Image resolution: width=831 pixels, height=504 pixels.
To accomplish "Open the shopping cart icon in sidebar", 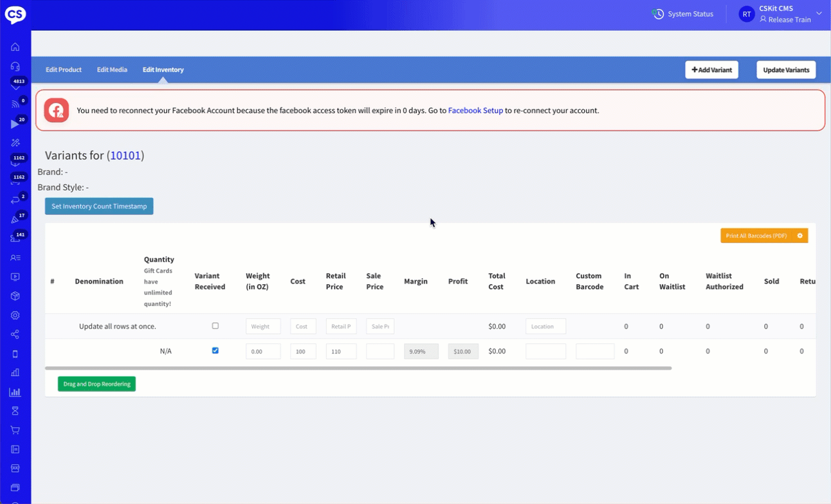I will click(x=15, y=430).
